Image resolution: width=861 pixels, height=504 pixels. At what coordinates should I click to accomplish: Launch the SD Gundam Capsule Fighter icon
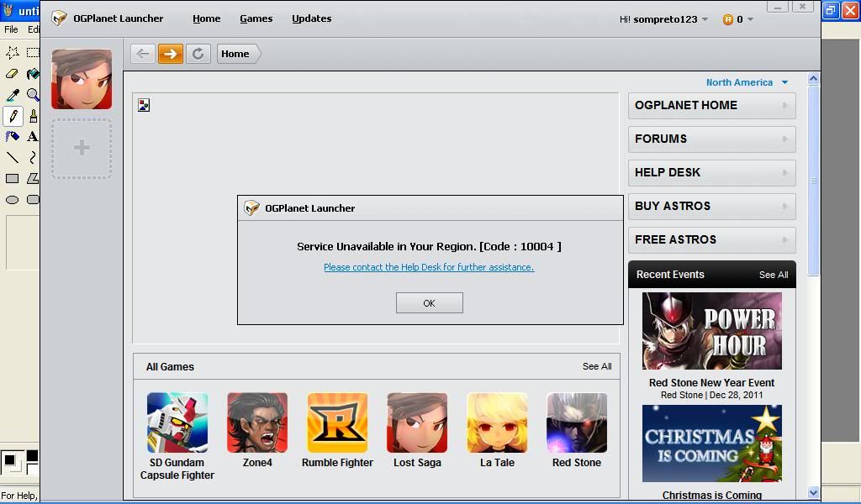click(177, 423)
